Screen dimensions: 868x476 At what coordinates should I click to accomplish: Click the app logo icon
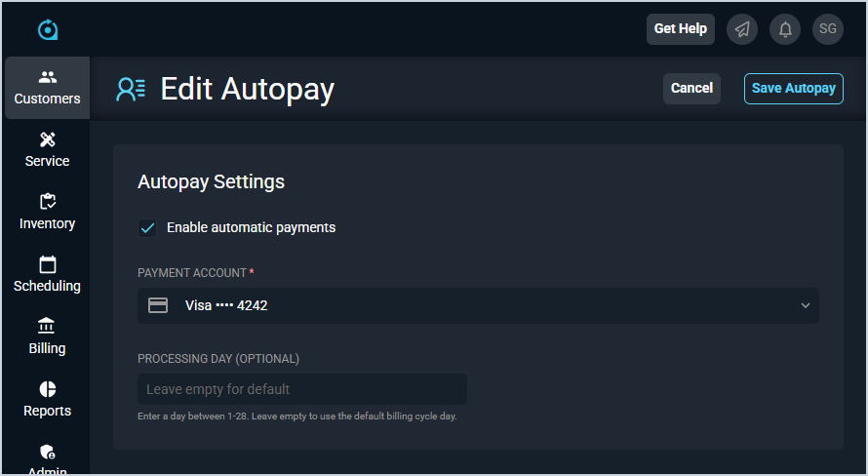click(48, 29)
